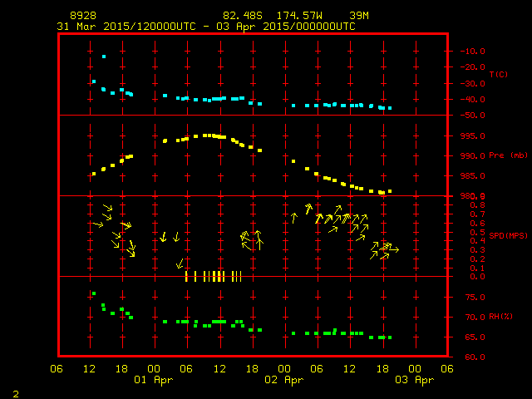This screenshot has height=399, width=532.
Task: Click the 01 Apr date label
Action: 155,380
